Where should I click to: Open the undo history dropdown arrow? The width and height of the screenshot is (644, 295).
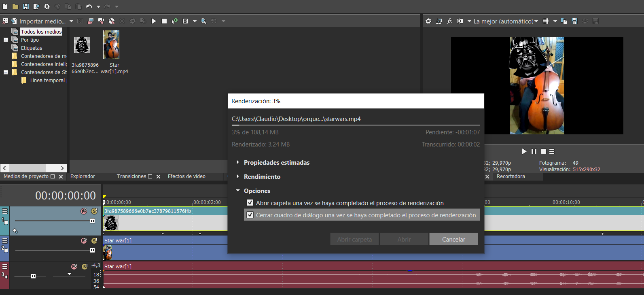(x=98, y=6)
